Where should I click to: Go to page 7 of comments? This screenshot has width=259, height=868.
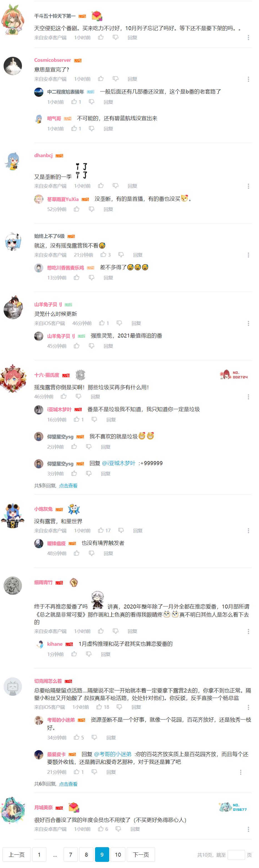tap(70, 854)
